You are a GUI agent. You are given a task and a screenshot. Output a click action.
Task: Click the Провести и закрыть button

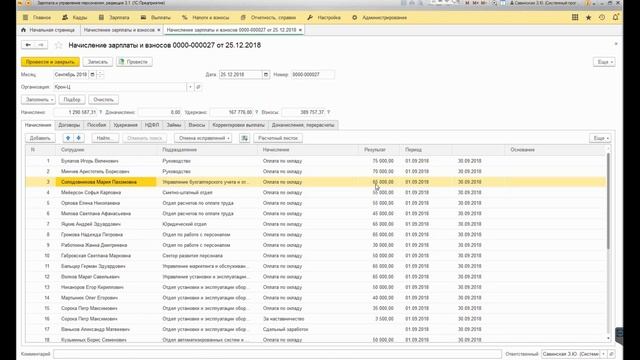pyautogui.click(x=50, y=62)
